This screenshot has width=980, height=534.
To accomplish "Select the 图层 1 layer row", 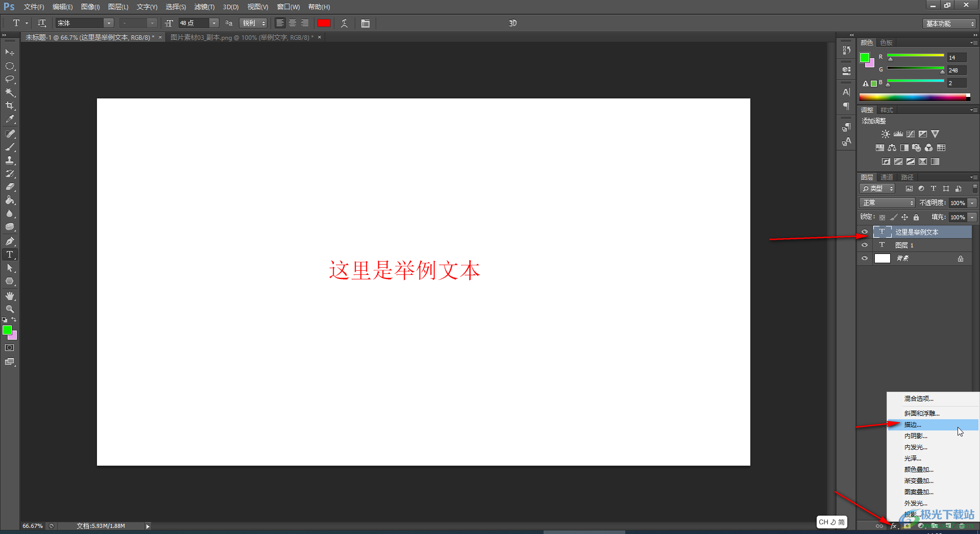I will pyautogui.click(x=922, y=245).
